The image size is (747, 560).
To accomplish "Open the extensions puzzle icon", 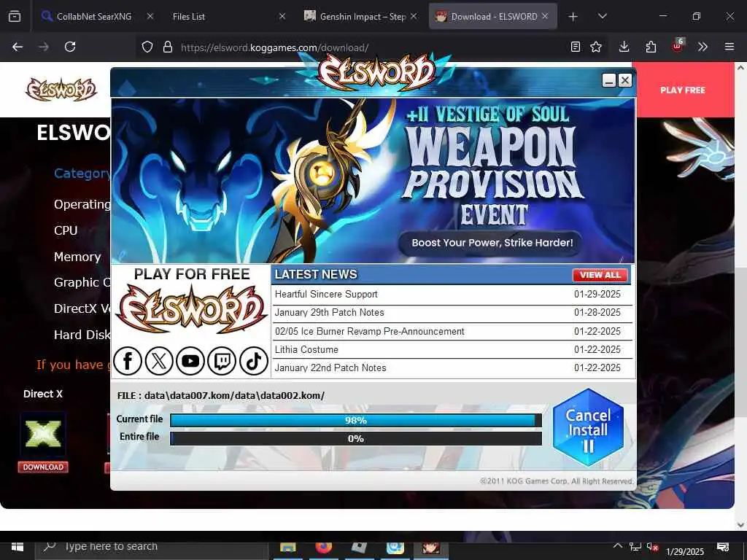I will pos(651,47).
